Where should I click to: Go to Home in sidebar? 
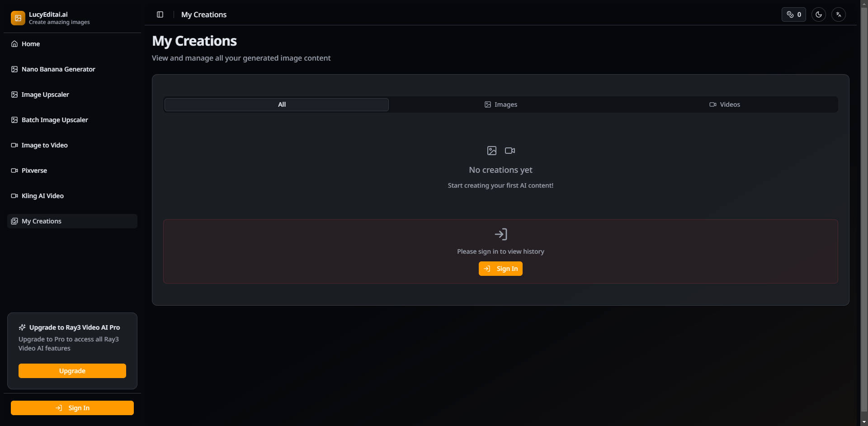click(31, 44)
